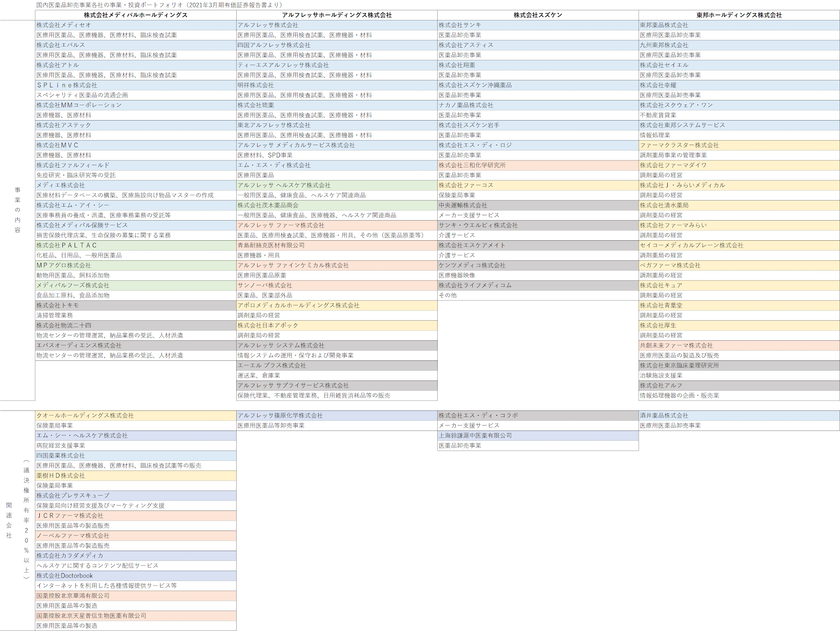Click cell 株式会社ファーコス

(x=538, y=185)
